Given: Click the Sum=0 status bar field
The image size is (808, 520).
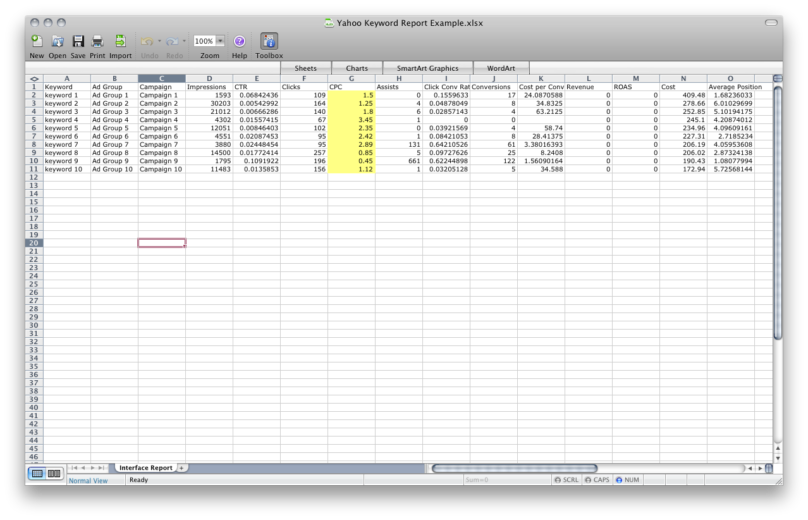Looking at the screenshot, I should [x=508, y=480].
